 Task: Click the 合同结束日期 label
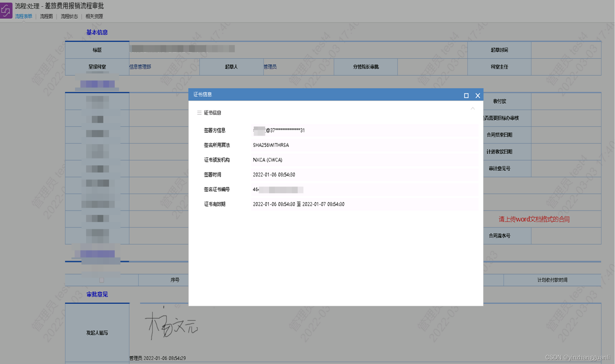click(x=499, y=135)
